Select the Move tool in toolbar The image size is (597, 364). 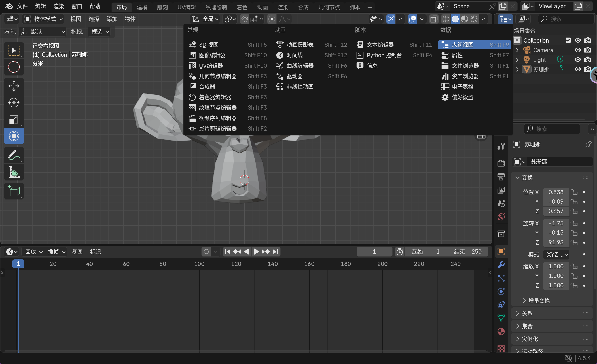click(14, 86)
